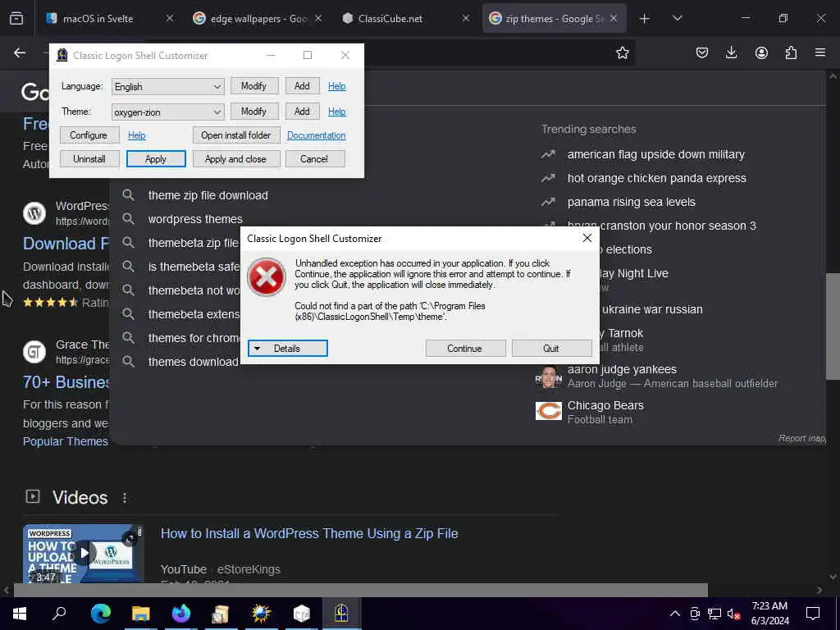Click the Apply button

(156, 159)
